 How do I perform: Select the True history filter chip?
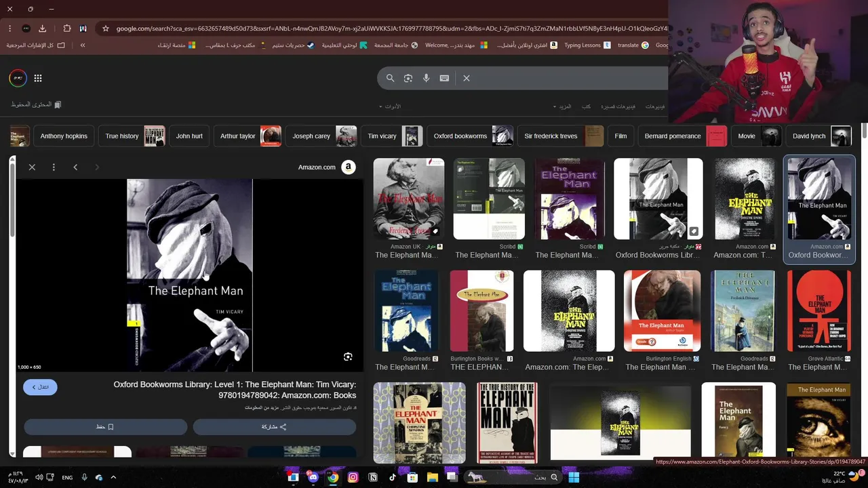tap(132, 136)
